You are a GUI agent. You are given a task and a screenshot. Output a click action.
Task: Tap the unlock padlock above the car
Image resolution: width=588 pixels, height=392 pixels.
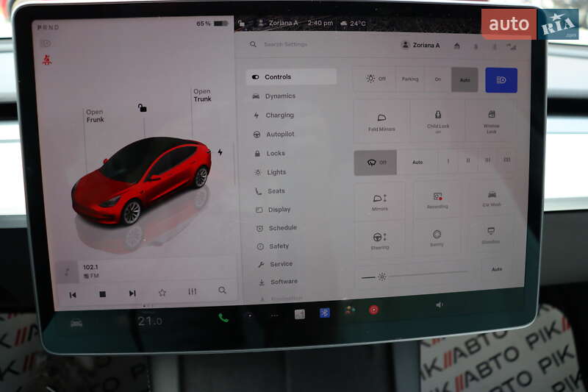click(x=142, y=108)
